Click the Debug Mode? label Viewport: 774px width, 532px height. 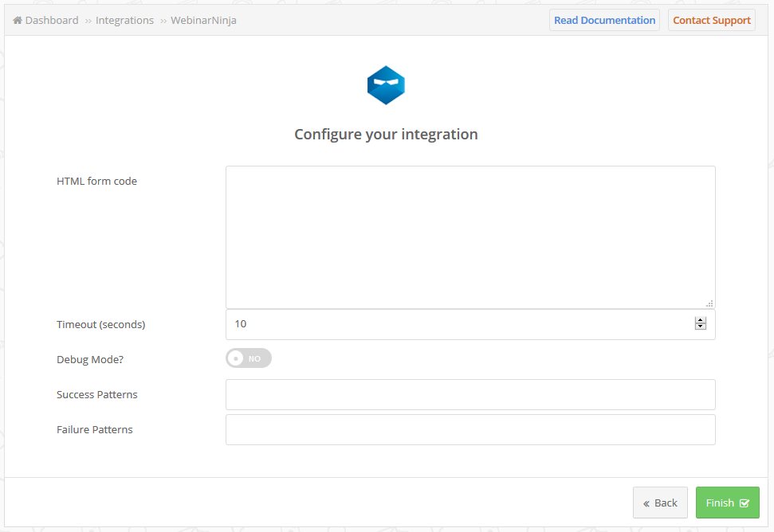click(x=90, y=359)
